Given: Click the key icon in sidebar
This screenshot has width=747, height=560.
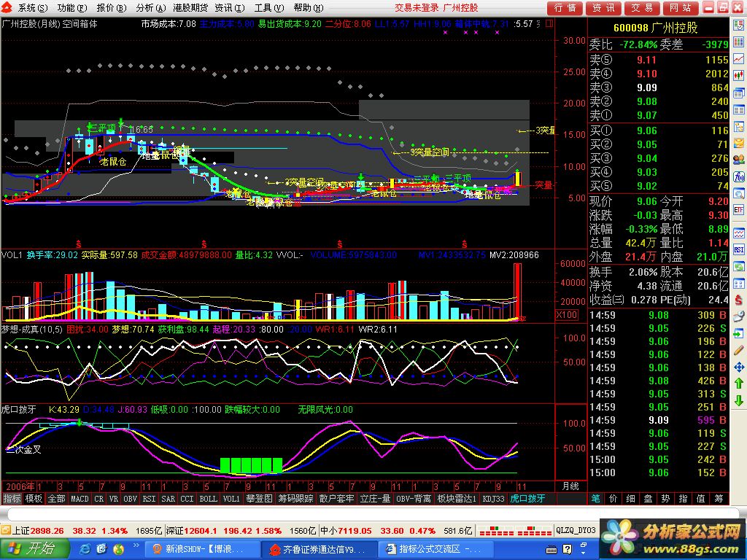Looking at the screenshot, I should (739, 316).
